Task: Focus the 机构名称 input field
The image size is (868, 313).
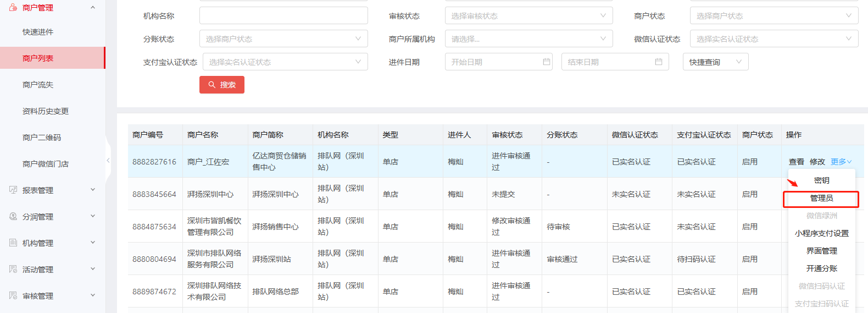Action: pyautogui.click(x=283, y=15)
